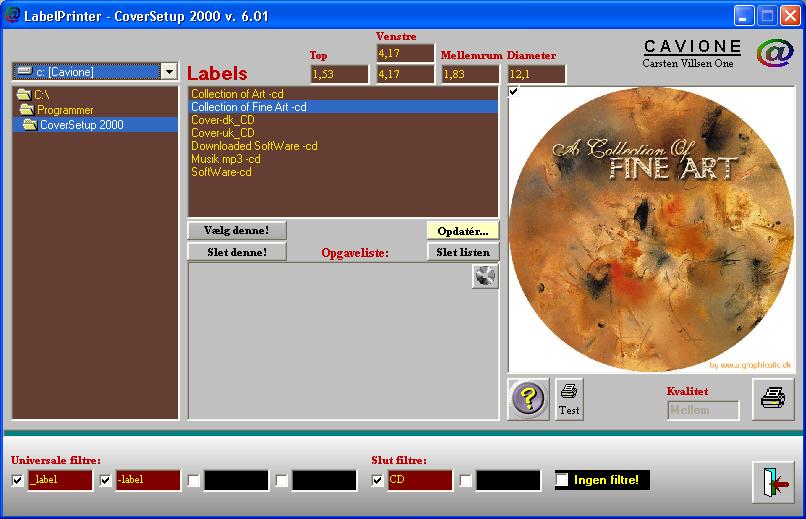Uncheck the CD slut filter checkbox
Image resolution: width=806 pixels, height=519 pixels.
[x=377, y=480]
